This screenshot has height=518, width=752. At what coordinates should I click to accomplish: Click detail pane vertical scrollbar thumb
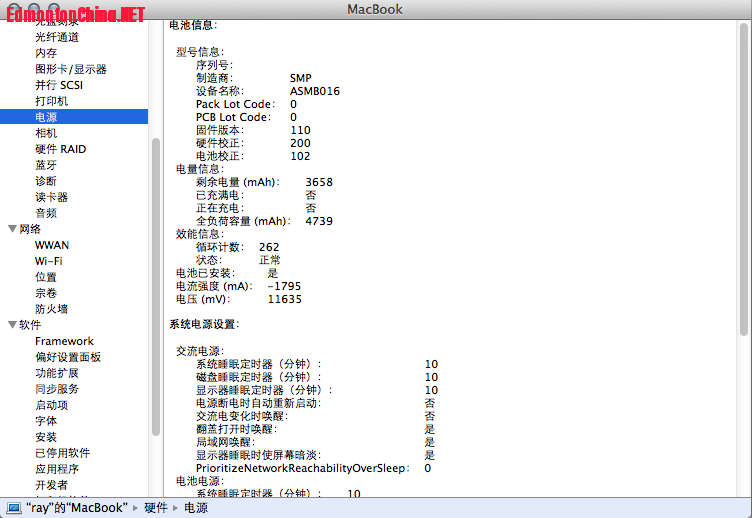(x=743, y=179)
